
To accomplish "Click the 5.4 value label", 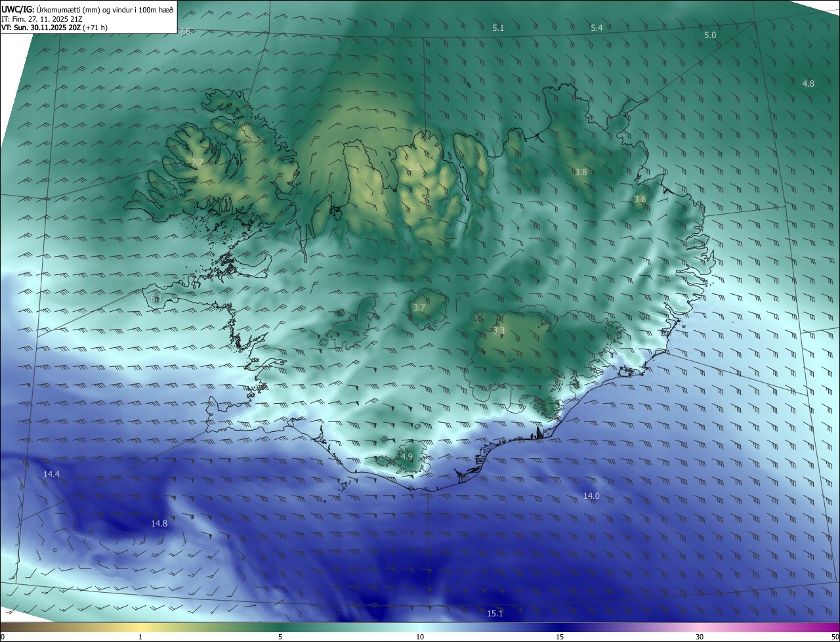I will click(597, 28).
